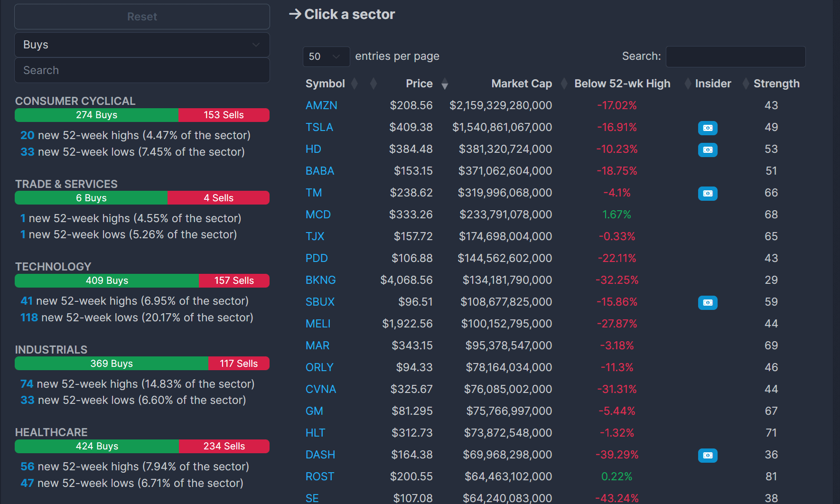Click the 409 Buys Technology bar
This screenshot has height=504, width=840.
[107, 280]
